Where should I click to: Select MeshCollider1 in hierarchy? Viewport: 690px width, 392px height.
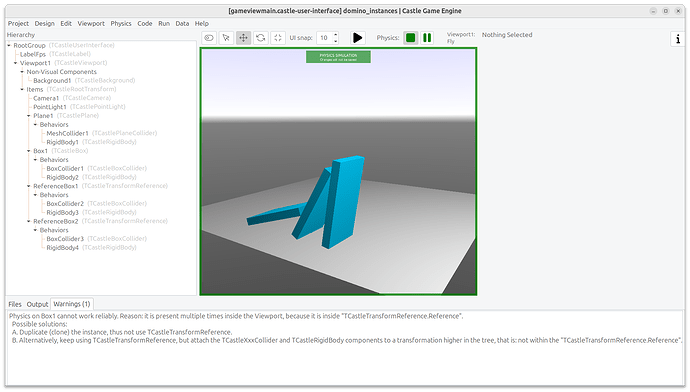[67, 133]
